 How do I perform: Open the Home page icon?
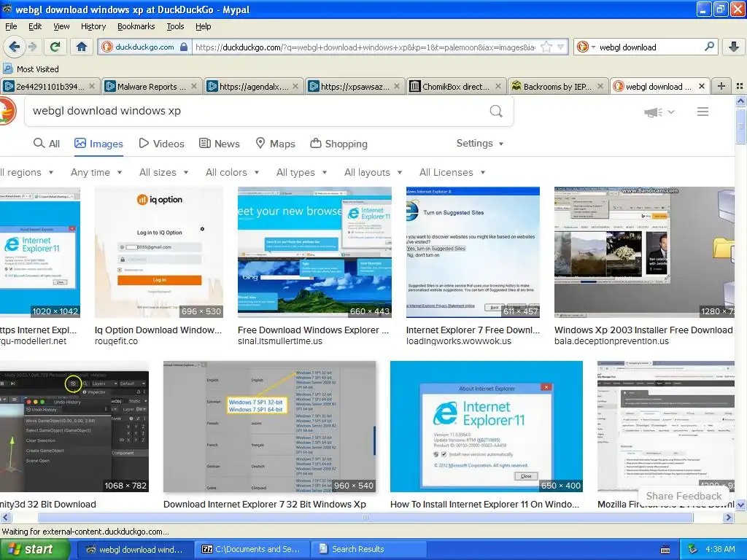82,47
